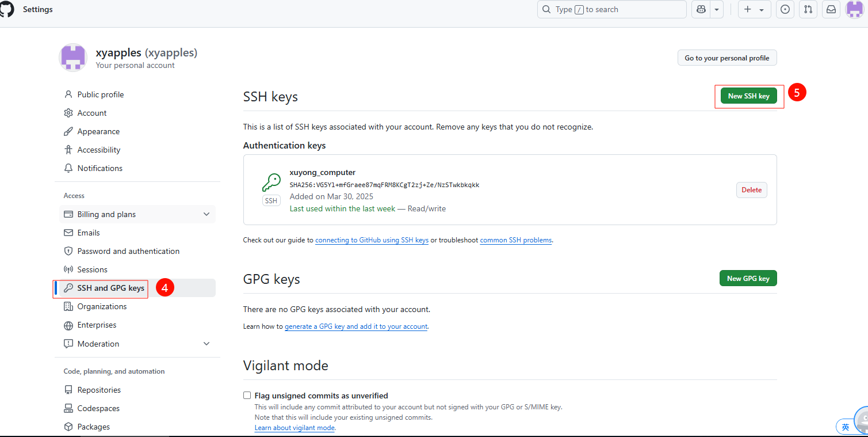
Task: Open the Copilot icon in header
Action: click(701, 9)
